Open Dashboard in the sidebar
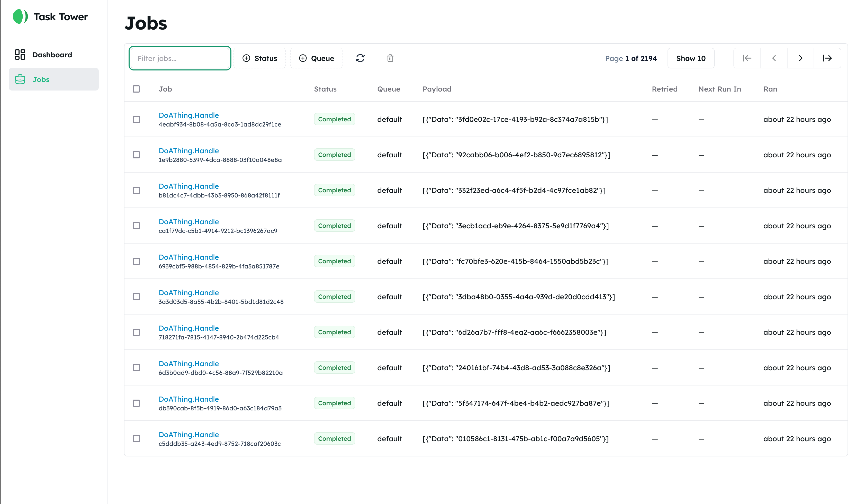The height and width of the screenshot is (504, 864). tap(52, 55)
